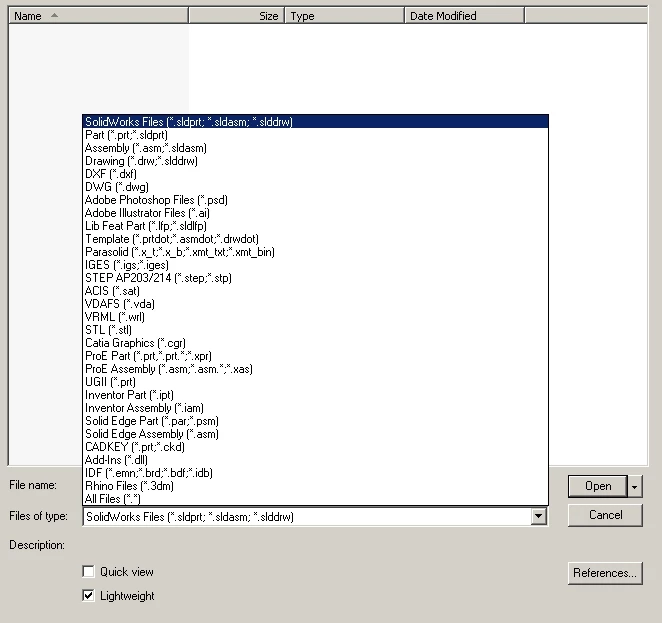Choose Parasolid (*.x_t;*.x_b) file type

tap(315, 252)
